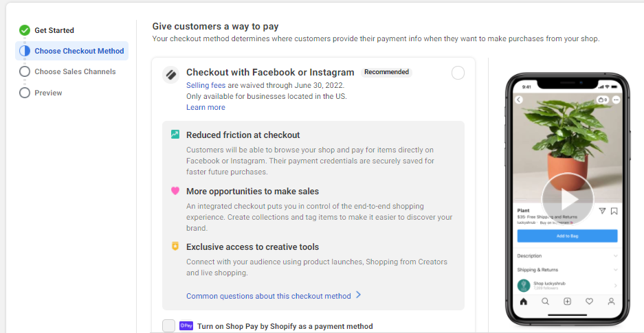Expand Shipping & Returns in phone preview

click(567, 270)
